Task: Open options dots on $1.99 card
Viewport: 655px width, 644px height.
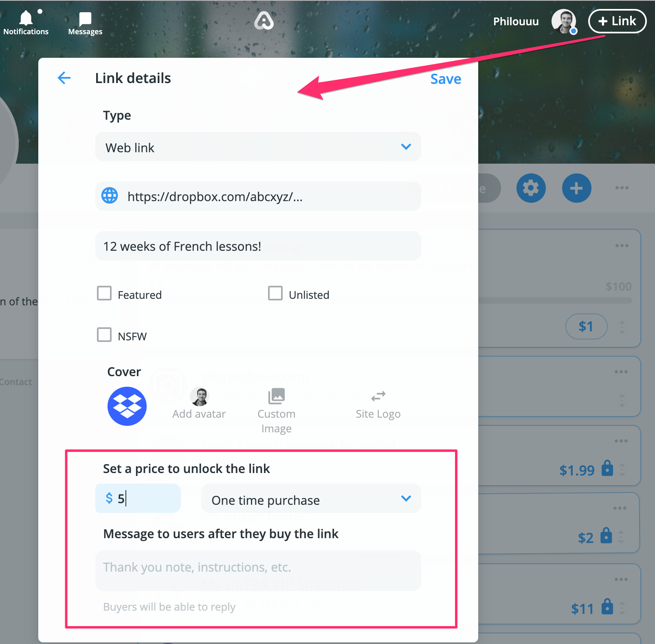Action: pos(621,441)
